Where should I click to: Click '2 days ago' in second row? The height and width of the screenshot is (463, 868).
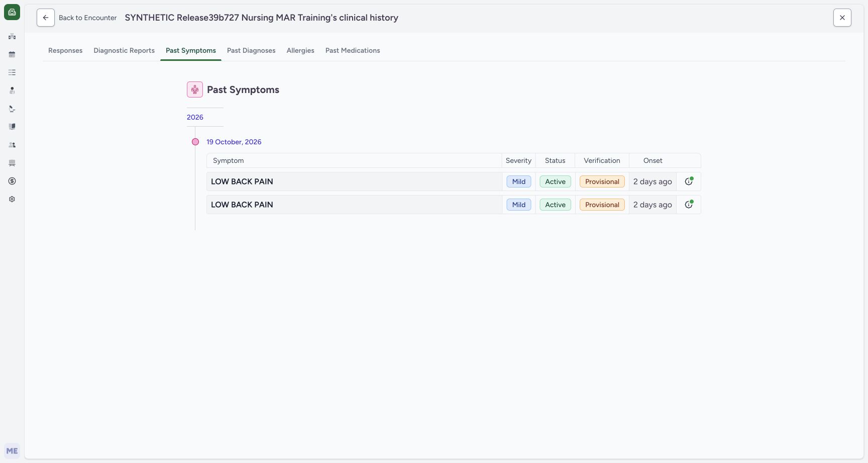point(653,205)
